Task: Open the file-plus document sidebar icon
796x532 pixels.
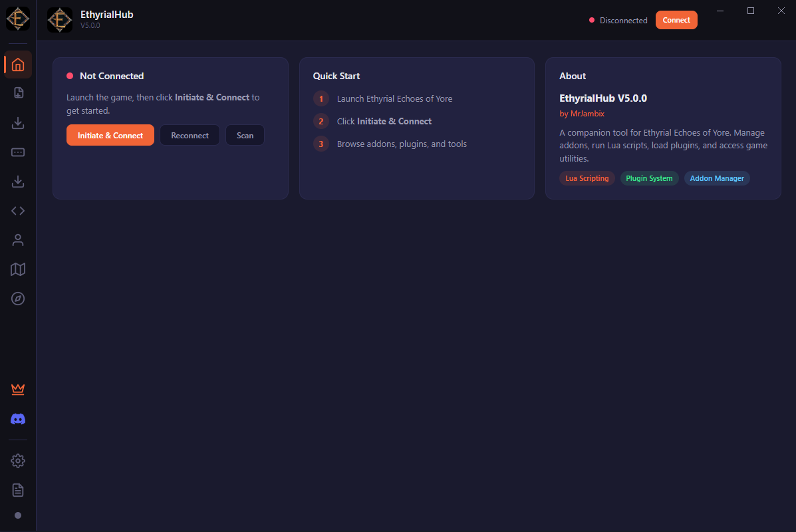Action: point(18,93)
